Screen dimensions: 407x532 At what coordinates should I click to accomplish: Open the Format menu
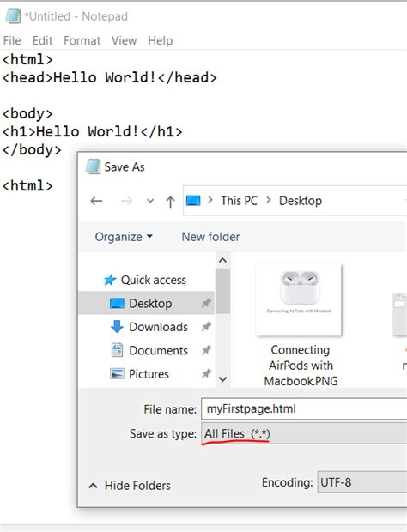click(82, 40)
